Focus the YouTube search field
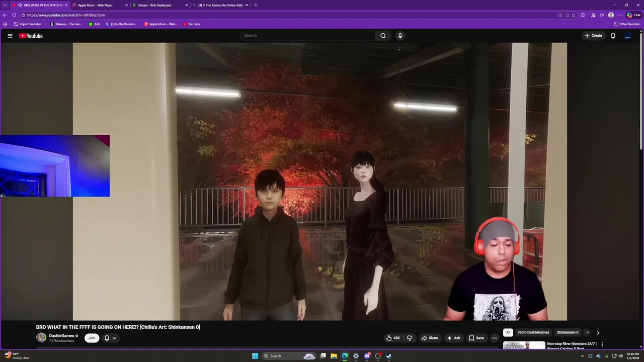 pos(307,36)
